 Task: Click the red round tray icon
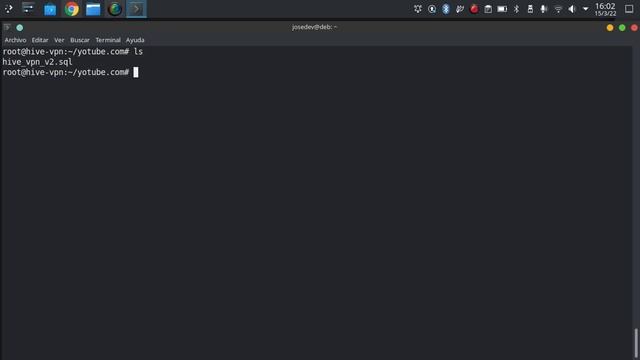474,9
